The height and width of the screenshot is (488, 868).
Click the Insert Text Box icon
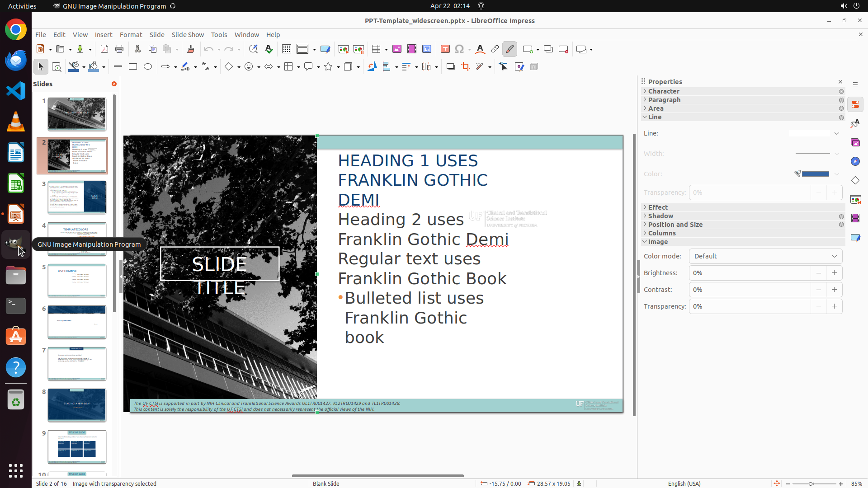click(445, 49)
